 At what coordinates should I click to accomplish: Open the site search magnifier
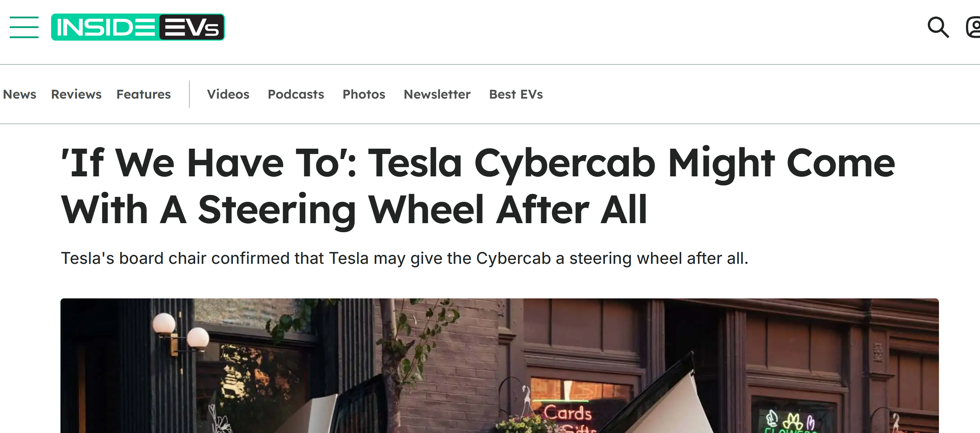(938, 27)
